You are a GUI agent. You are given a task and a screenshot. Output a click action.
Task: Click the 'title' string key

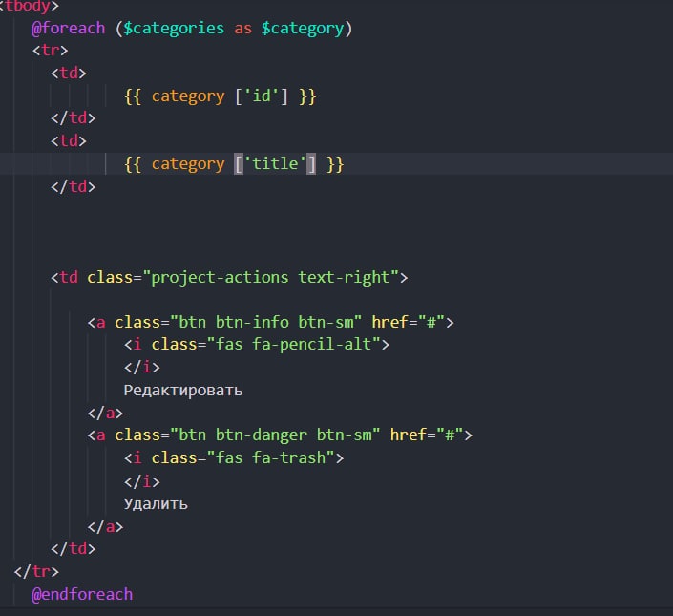point(275,163)
